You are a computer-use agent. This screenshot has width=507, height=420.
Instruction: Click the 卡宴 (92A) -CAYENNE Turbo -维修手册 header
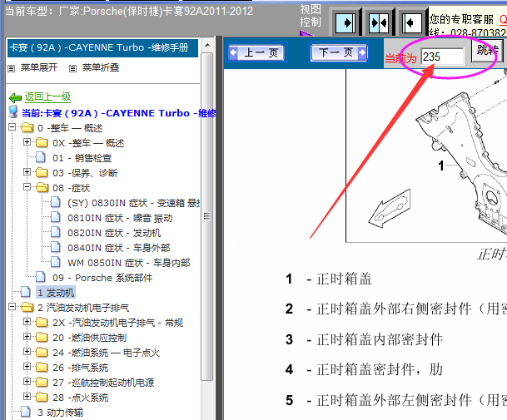tap(102, 48)
